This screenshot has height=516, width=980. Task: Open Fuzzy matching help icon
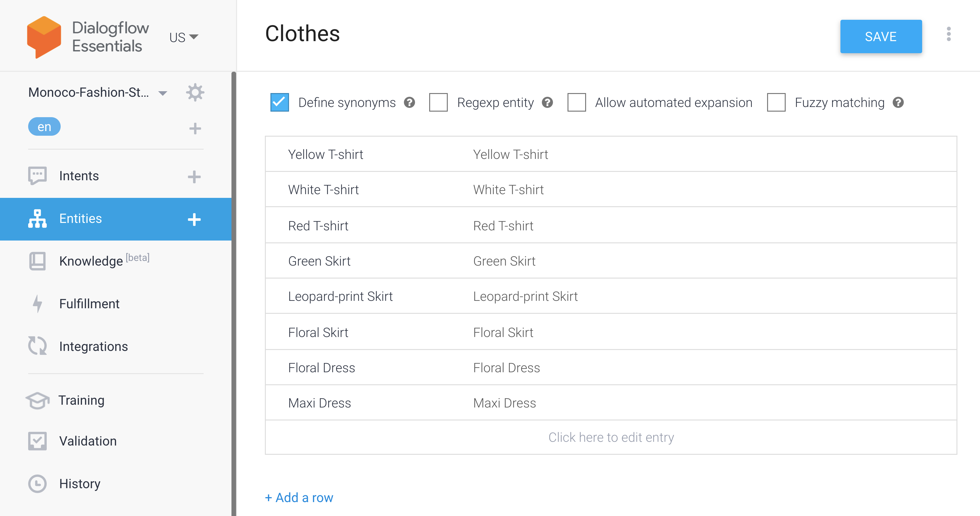898,103
